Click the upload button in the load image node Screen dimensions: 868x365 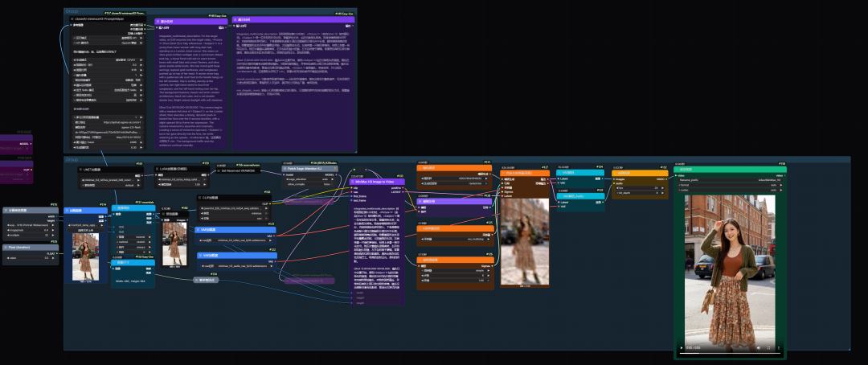pyautogui.click(x=85, y=230)
